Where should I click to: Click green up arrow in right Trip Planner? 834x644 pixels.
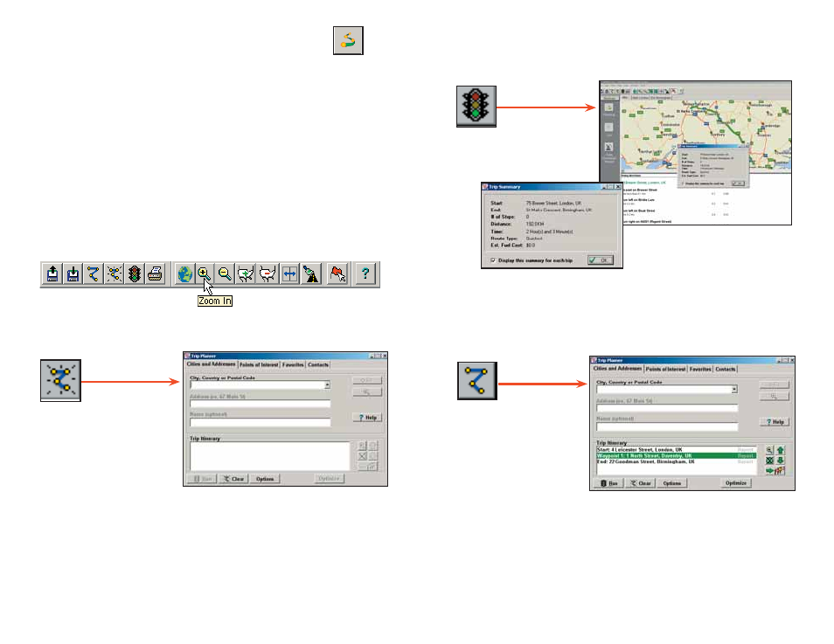(781, 450)
